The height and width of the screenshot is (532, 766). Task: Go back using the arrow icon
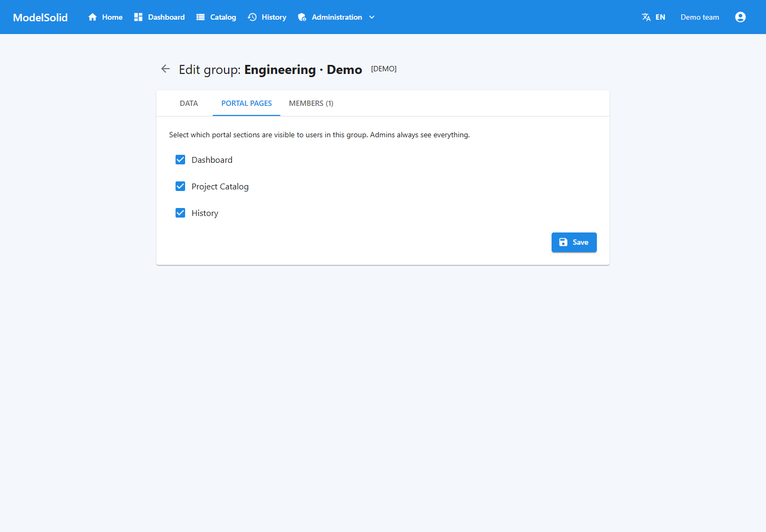(x=165, y=69)
